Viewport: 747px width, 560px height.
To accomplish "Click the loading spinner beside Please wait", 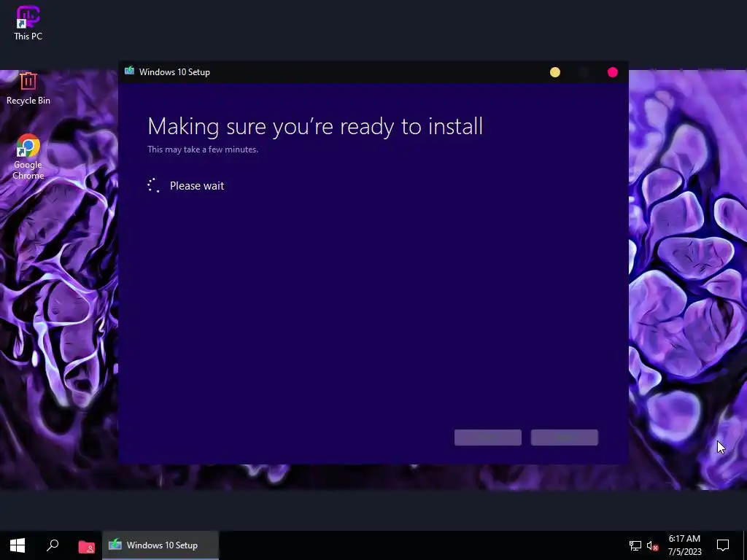I will 153,185.
